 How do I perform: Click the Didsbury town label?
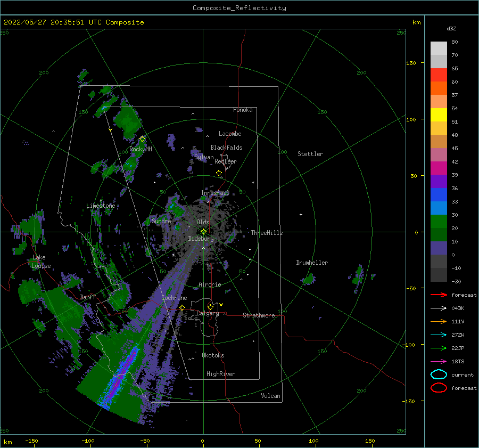[201, 239]
